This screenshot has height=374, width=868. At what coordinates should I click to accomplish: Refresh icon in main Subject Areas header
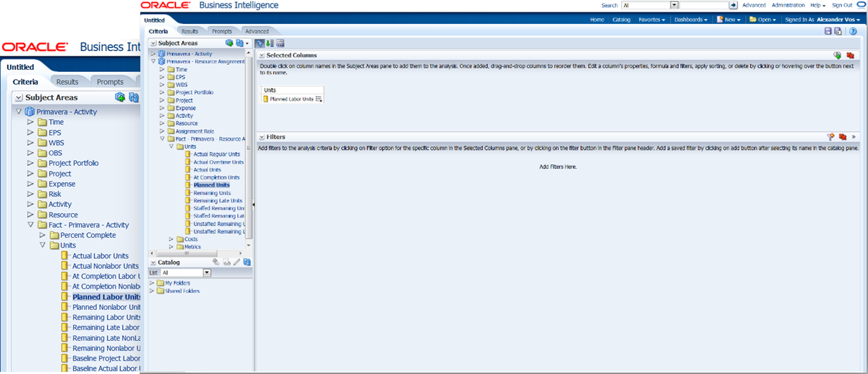coord(240,43)
